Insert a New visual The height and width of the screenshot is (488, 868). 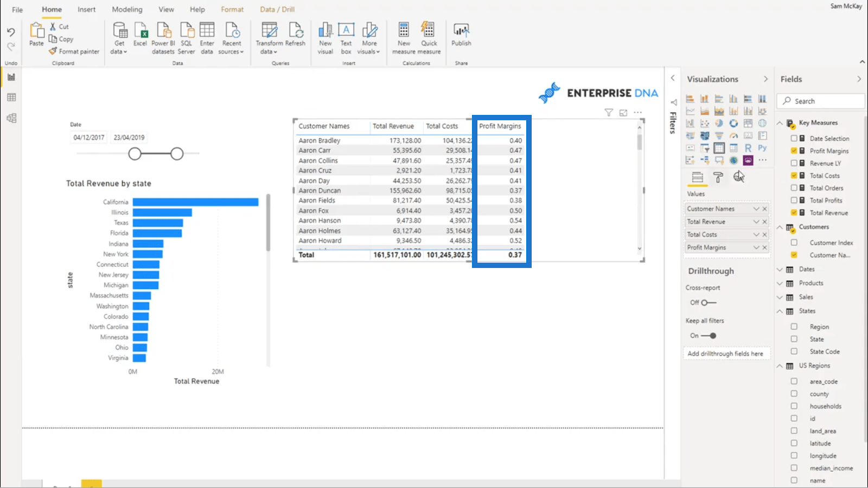325,38
